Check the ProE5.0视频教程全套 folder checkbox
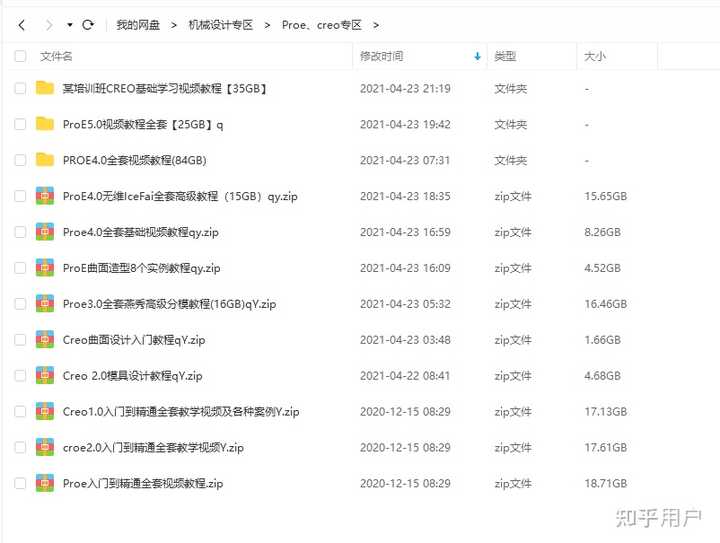 20,124
